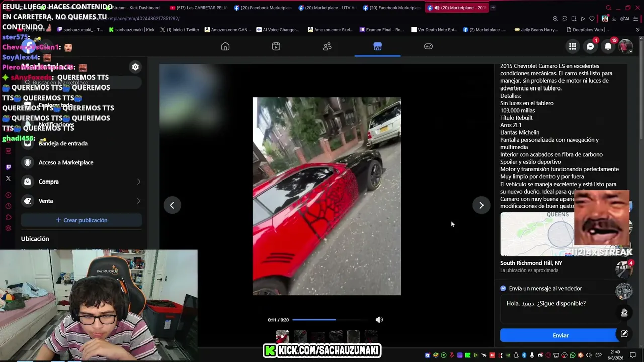Switch to the Marketplace - UTV browser tab
644x362 pixels.
[327, 8]
